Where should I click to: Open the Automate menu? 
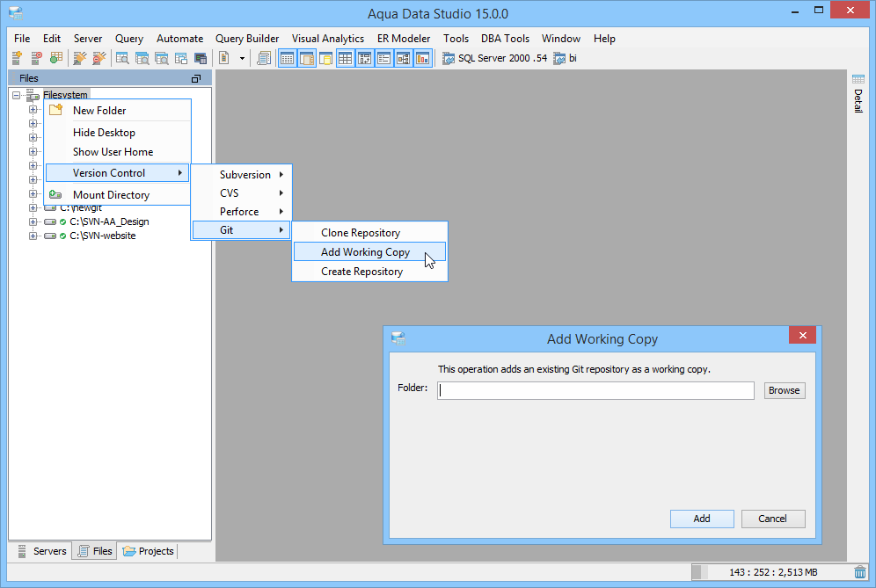pos(180,39)
